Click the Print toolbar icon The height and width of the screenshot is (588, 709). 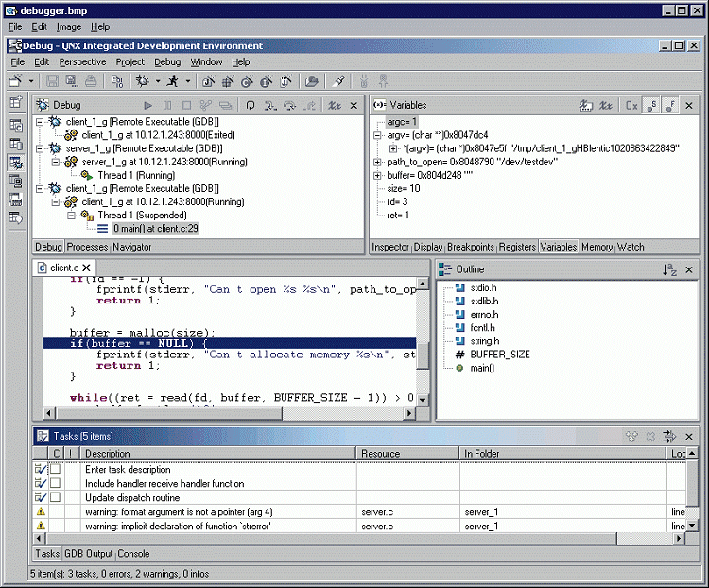(x=91, y=81)
